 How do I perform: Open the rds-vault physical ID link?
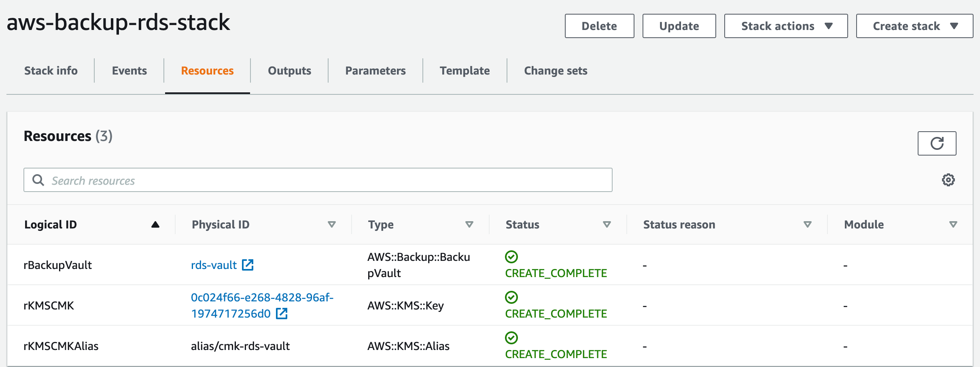coord(214,265)
